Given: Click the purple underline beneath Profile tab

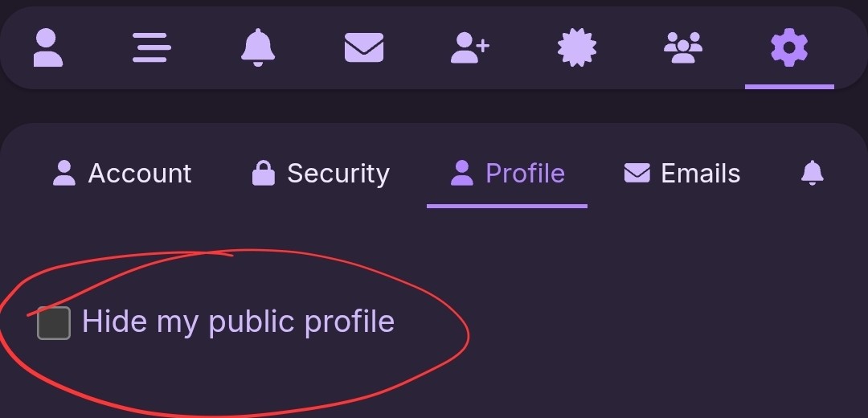Looking at the screenshot, I should tap(507, 206).
